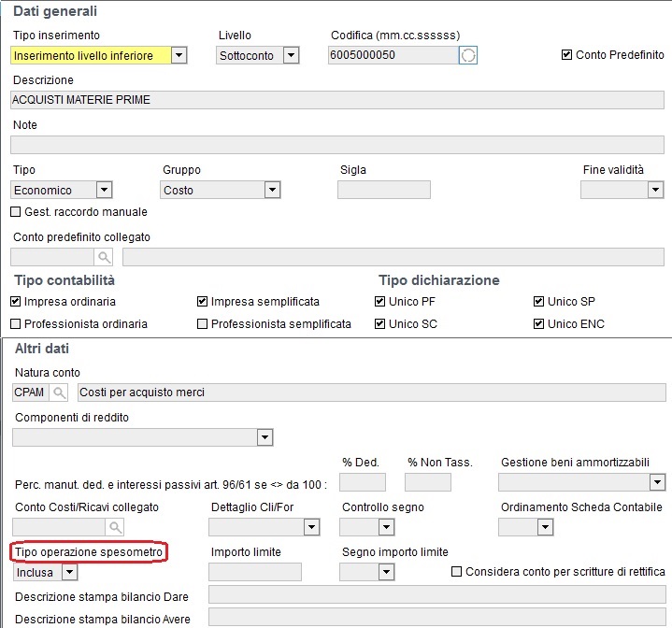Enable Gest. raccordo manuale checkbox
Screen dimensions: 672x628
16,211
